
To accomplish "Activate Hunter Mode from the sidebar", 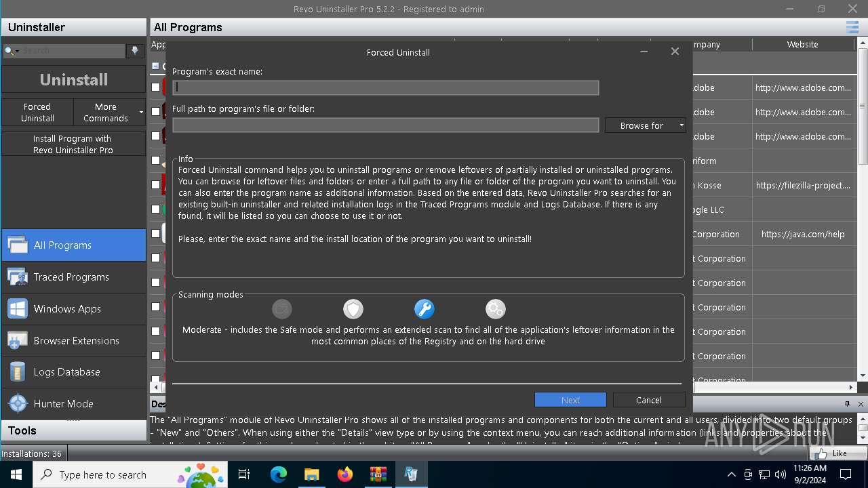I will [x=73, y=403].
